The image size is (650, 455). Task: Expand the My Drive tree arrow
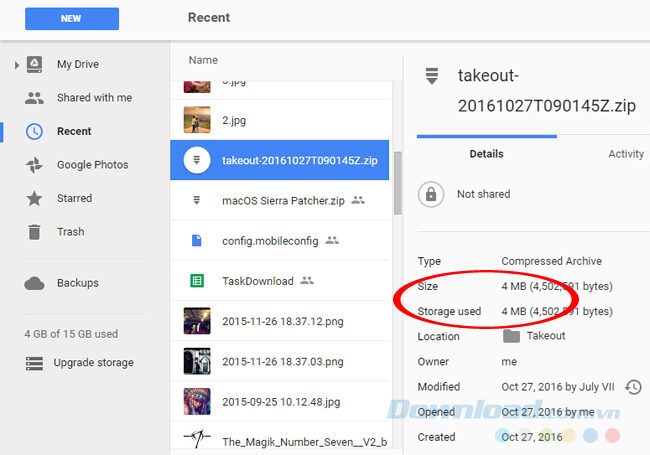coord(16,65)
